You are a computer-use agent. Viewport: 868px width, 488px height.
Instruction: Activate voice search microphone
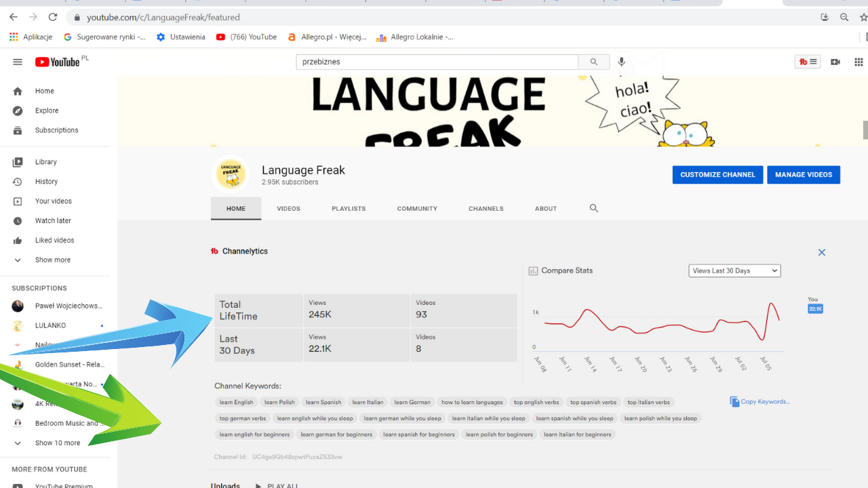(x=621, y=62)
